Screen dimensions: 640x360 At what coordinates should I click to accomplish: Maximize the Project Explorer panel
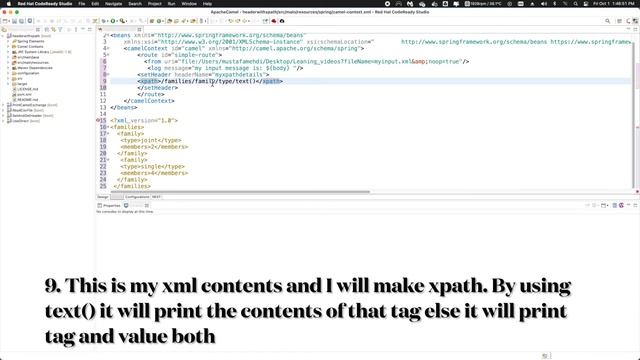pyautogui.click(x=90, y=29)
